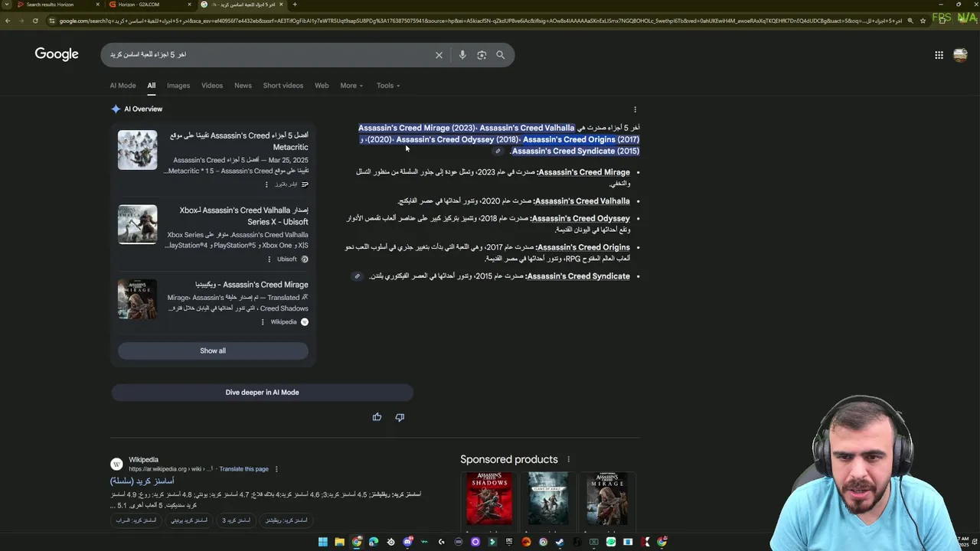Open Windows Start menu
The image size is (980, 551).
(x=323, y=542)
